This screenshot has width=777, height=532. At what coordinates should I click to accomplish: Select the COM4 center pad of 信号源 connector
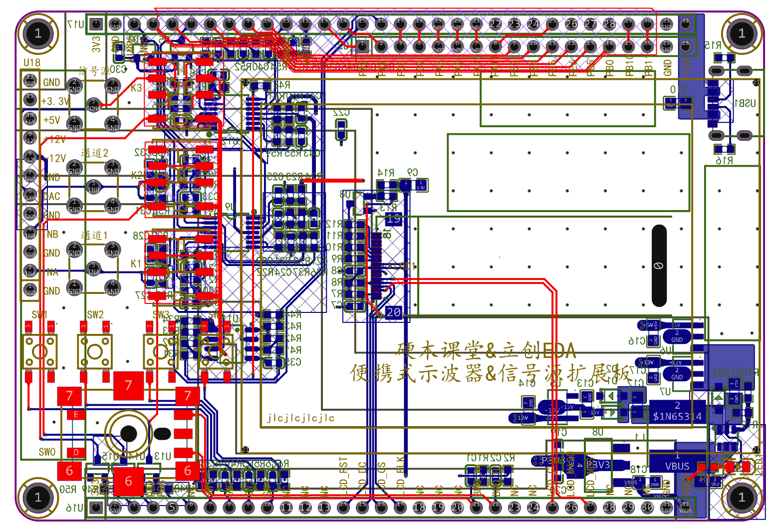(x=93, y=105)
